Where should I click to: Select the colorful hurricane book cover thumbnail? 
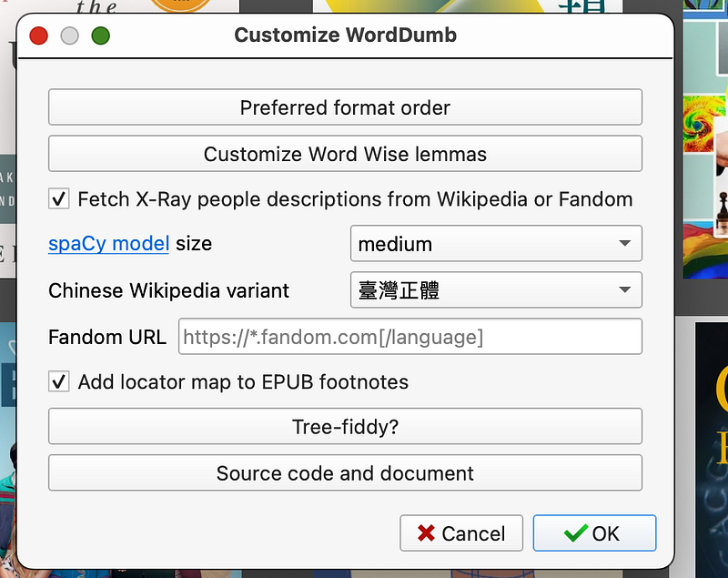click(703, 124)
